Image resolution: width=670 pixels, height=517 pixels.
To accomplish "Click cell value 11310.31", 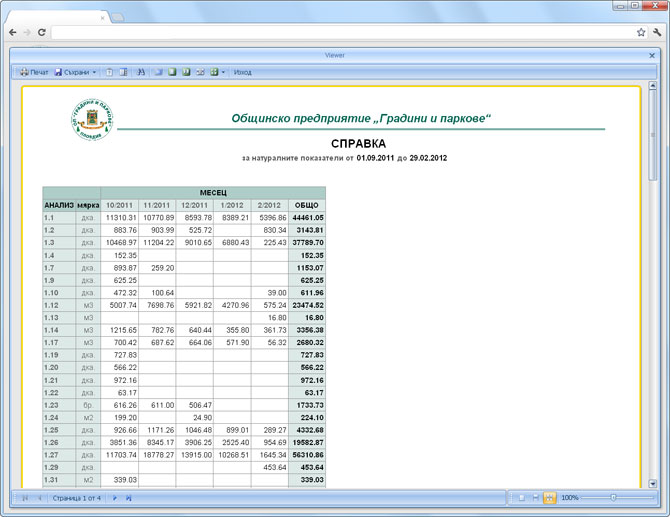I will coord(121,218).
